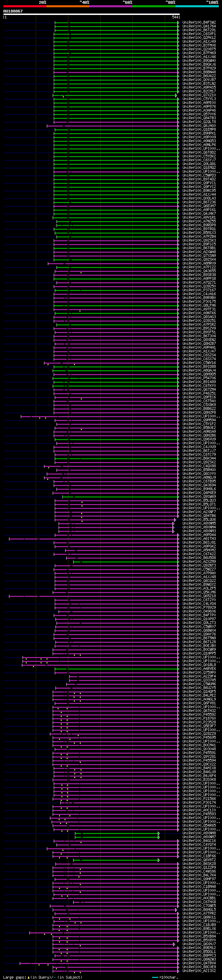Select the UniRef100_P46251 label
Image resolution: width=222 pixels, height=980 pixels.
click(x=199, y=394)
